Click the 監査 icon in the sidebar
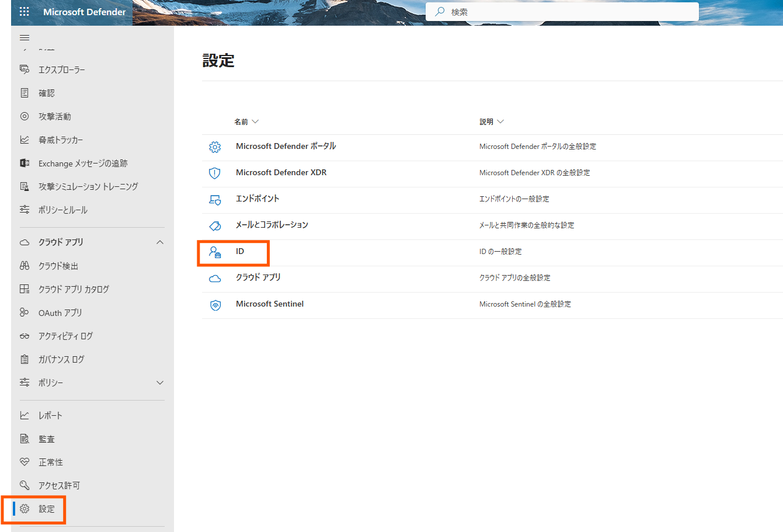This screenshot has height=532, width=783. (24, 438)
